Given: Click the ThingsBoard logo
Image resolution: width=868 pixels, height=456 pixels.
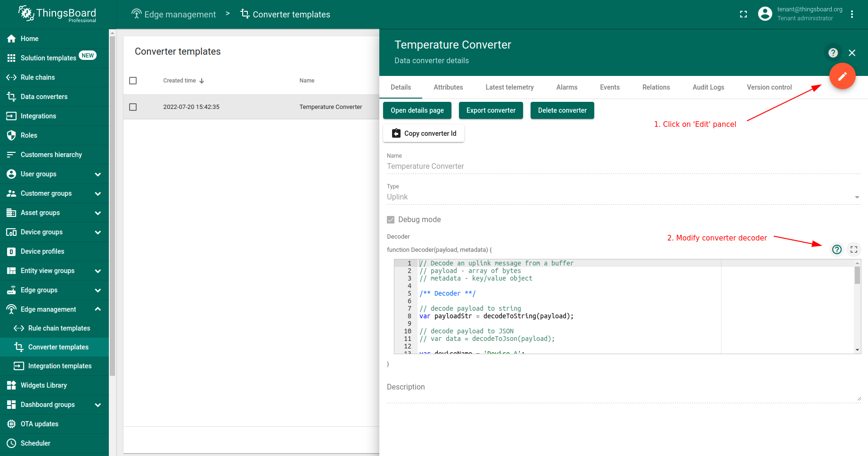Looking at the screenshot, I should (57, 14).
